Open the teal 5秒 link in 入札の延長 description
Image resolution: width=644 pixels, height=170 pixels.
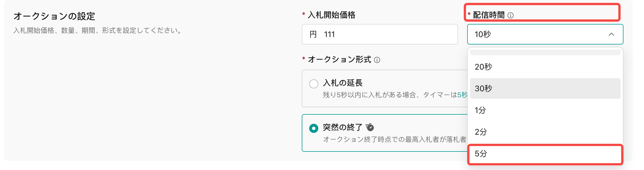point(462,95)
